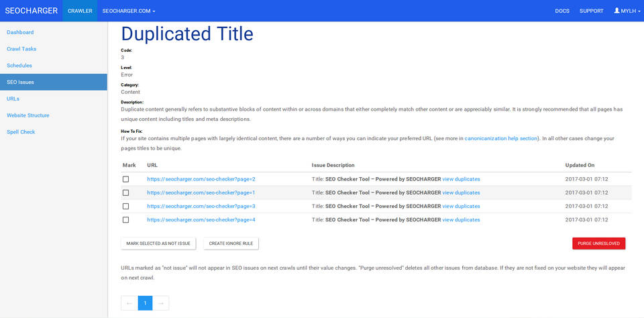Image resolution: width=644 pixels, height=318 pixels.
Task: Click the SEOCHARGER brand logo
Action: pos(31,11)
